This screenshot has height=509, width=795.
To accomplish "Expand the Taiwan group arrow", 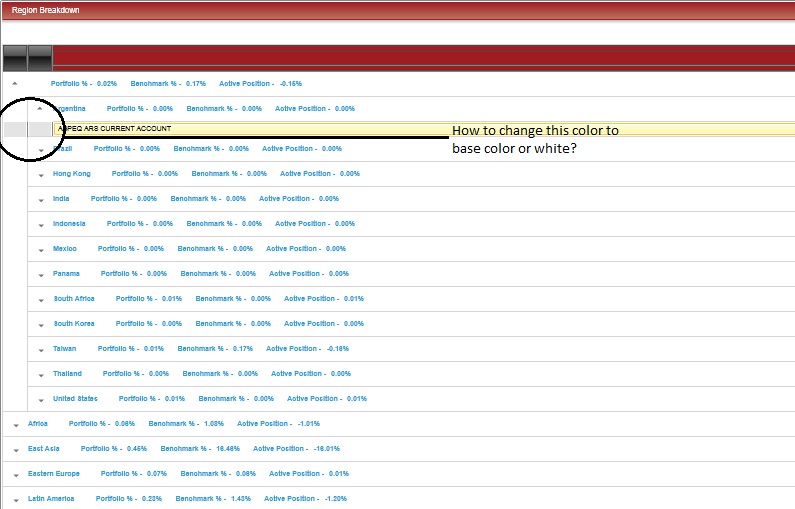I will (41, 350).
